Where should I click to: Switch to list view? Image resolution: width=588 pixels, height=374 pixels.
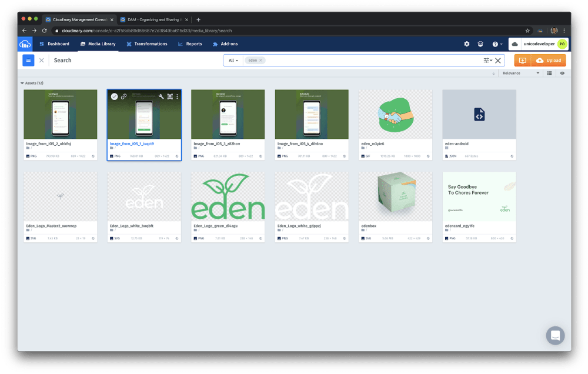click(549, 73)
